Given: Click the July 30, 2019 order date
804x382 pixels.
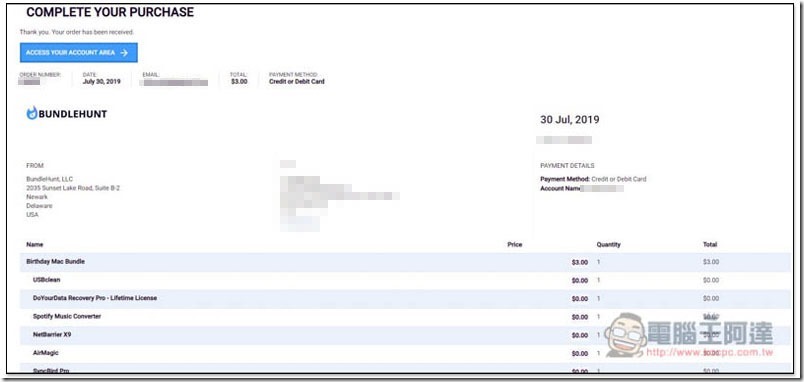Looking at the screenshot, I should tap(102, 82).
